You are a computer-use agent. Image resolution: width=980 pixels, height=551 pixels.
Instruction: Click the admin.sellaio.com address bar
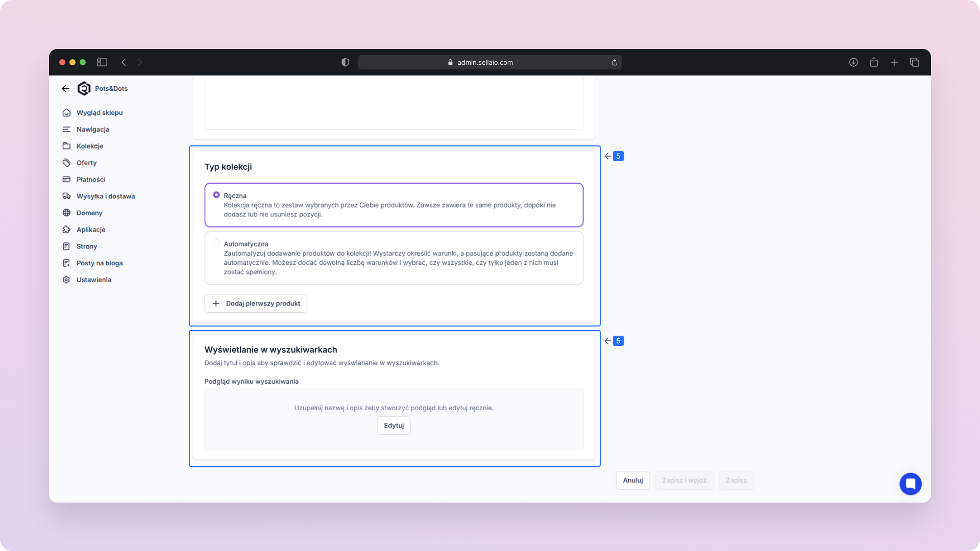tap(490, 62)
